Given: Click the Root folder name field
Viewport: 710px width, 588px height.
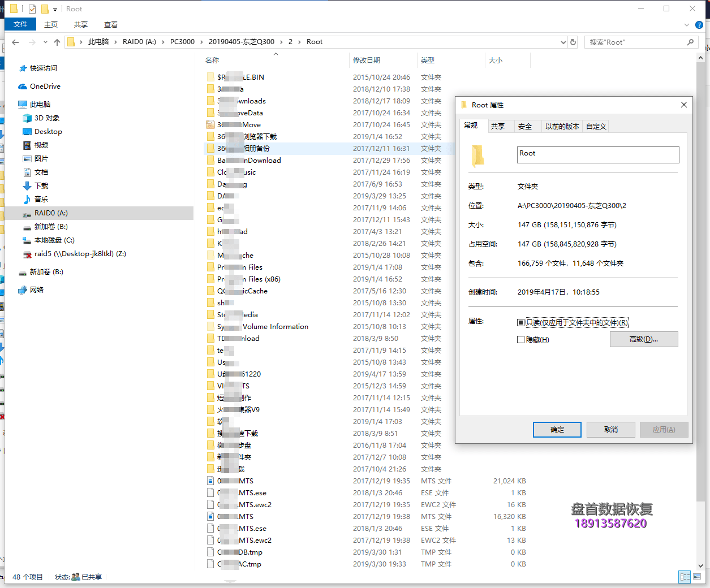Looking at the screenshot, I should pyautogui.click(x=598, y=155).
